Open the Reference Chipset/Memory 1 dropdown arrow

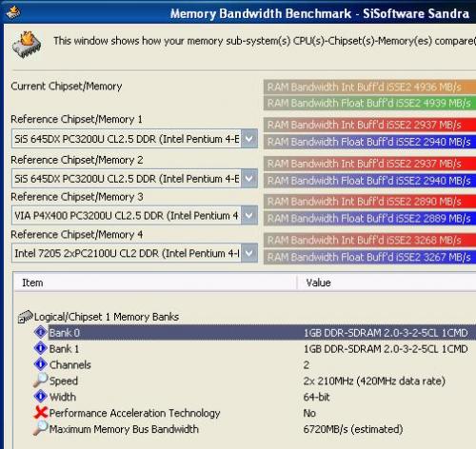coord(249,139)
